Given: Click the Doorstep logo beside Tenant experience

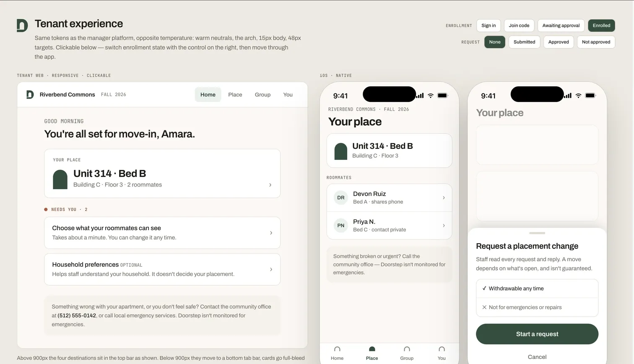Looking at the screenshot, I should 22,25.
